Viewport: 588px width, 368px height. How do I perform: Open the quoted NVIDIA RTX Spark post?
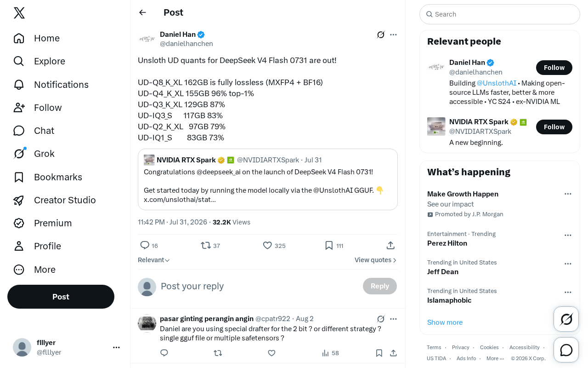click(x=268, y=179)
